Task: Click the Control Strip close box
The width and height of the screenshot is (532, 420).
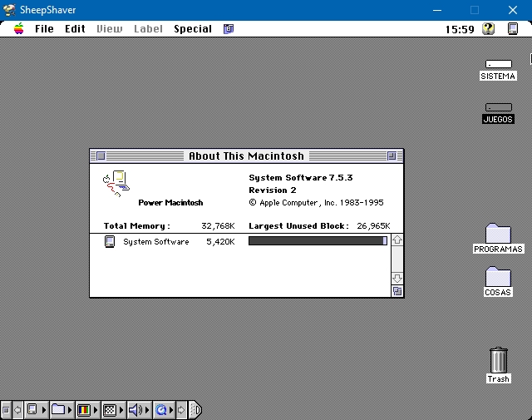Action: click(x=6, y=410)
